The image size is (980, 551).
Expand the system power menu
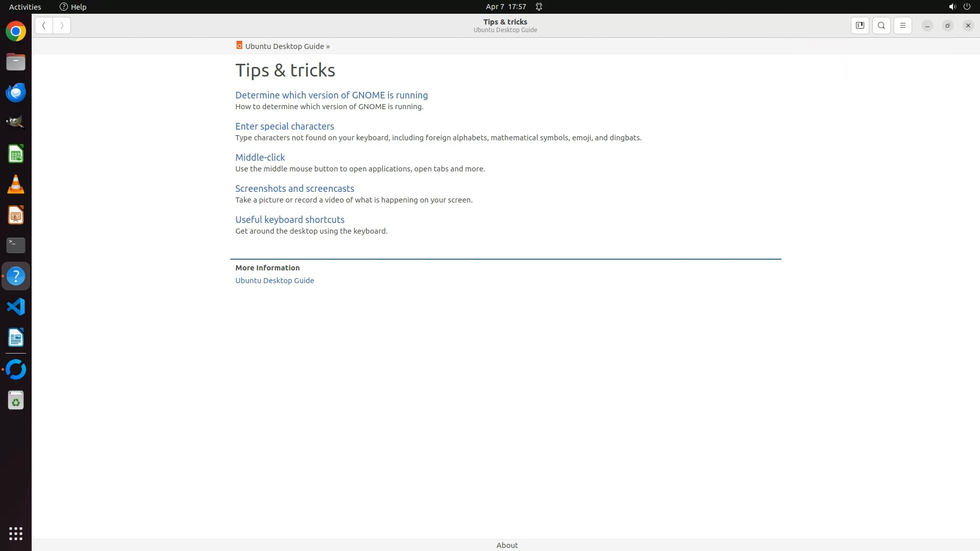coord(967,7)
